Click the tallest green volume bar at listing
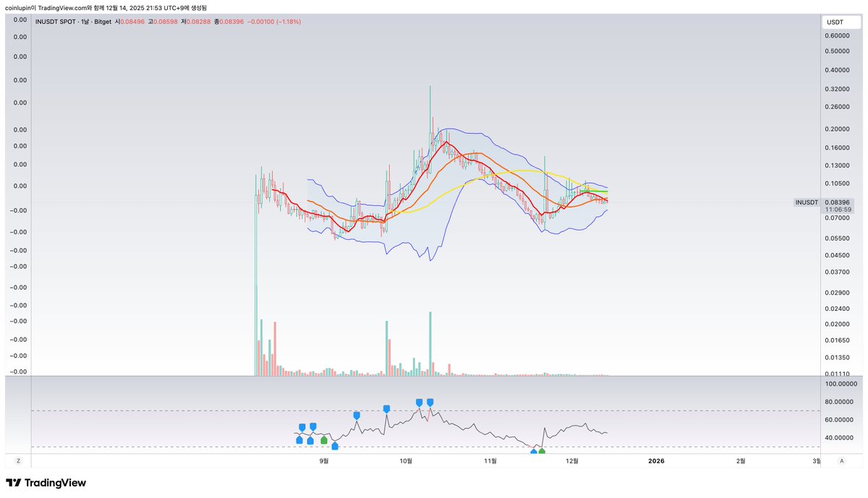Screen dimensions: 868x498 255,330
